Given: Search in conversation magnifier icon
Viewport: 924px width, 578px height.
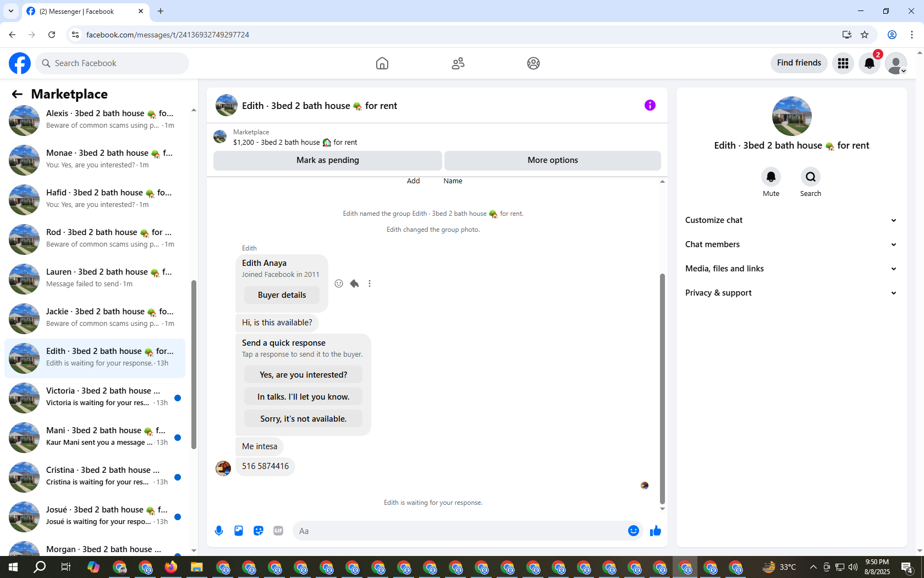Looking at the screenshot, I should [811, 177].
